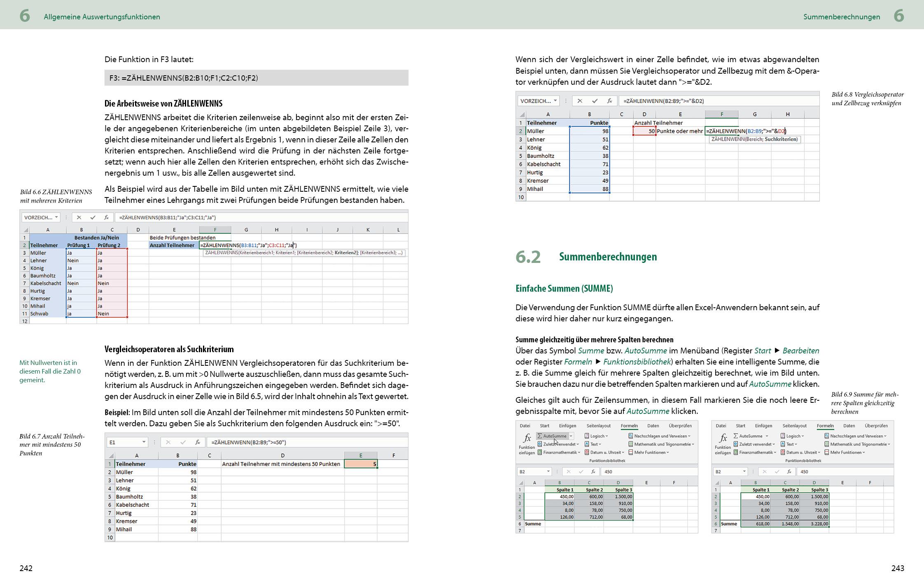Open the Seitenlayout ribbon tab
This screenshot has width=924, height=583.
point(599,426)
